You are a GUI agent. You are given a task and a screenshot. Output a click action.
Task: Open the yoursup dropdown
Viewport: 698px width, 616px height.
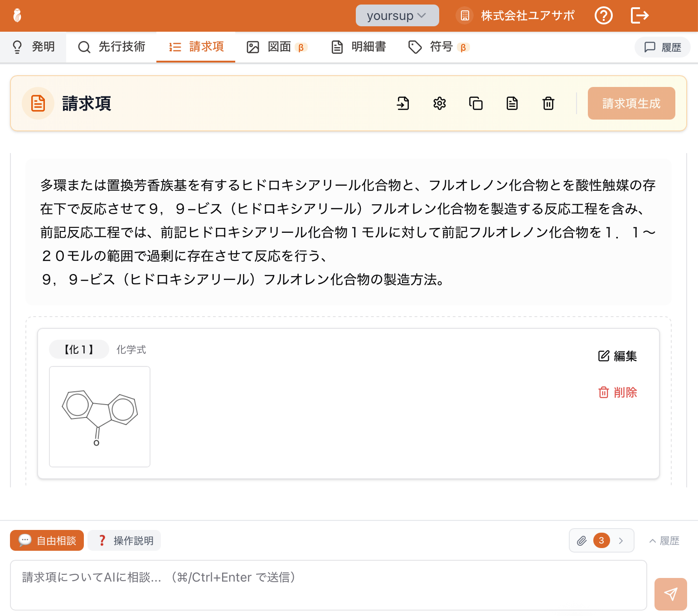pos(397,15)
